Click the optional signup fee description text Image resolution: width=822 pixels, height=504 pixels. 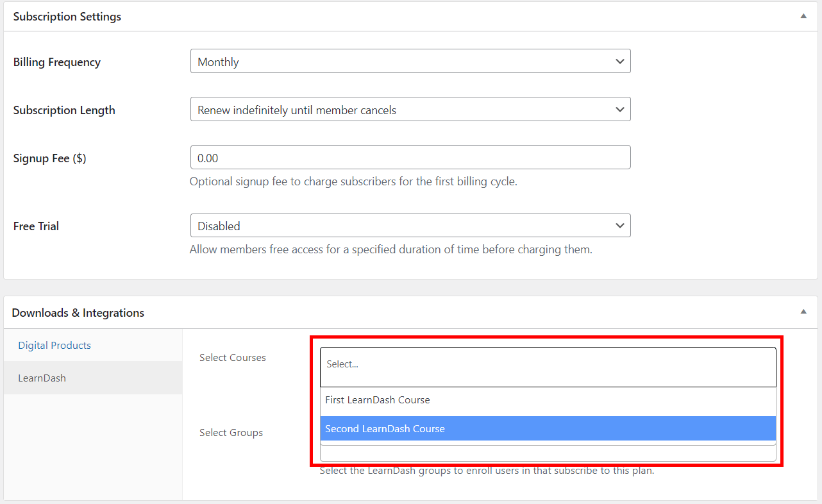353,181
